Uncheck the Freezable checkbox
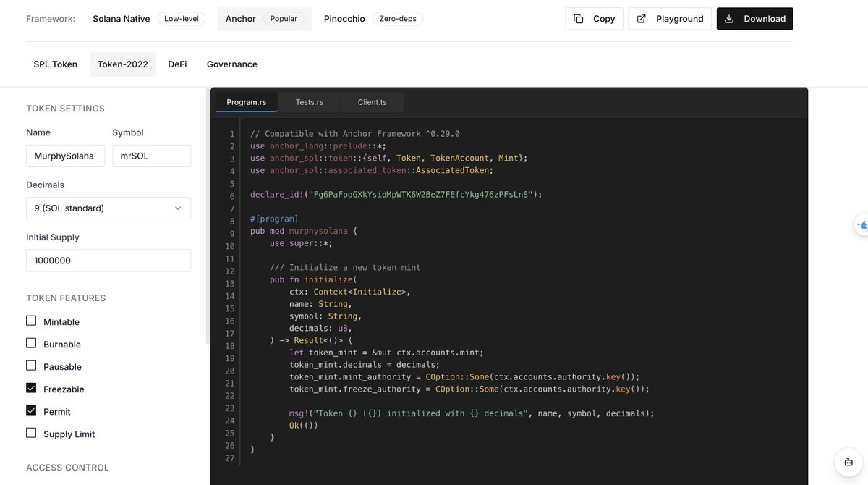This screenshot has height=485, width=868. pos(31,388)
